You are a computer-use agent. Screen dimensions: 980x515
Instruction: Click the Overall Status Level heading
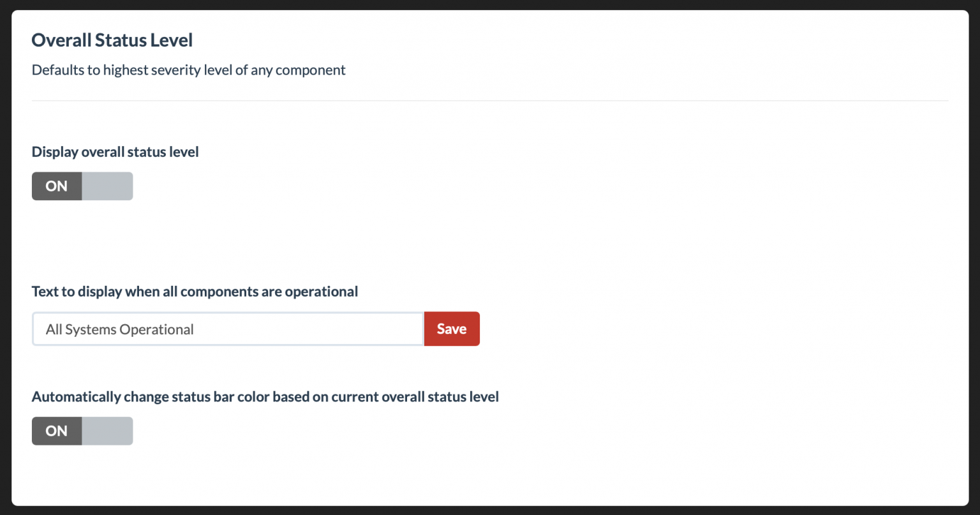click(112, 40)
